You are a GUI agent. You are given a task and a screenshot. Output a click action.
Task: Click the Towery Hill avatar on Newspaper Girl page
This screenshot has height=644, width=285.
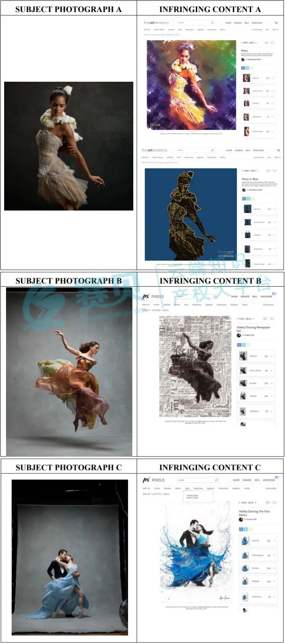click(239, 335)
